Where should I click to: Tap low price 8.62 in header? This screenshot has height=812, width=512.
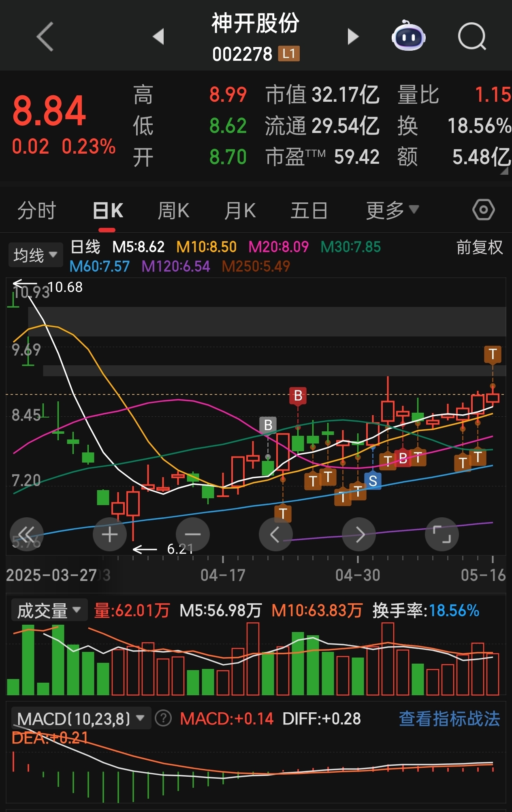228,126
